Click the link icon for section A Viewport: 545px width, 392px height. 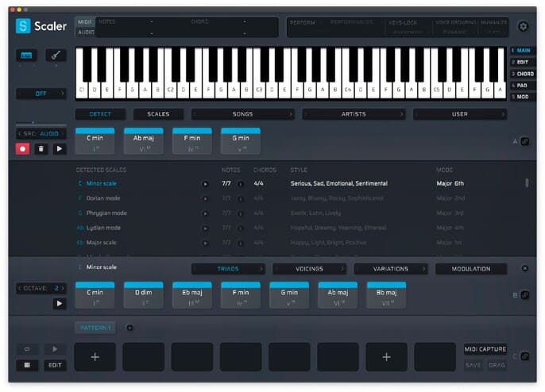(x=525, y=141)
